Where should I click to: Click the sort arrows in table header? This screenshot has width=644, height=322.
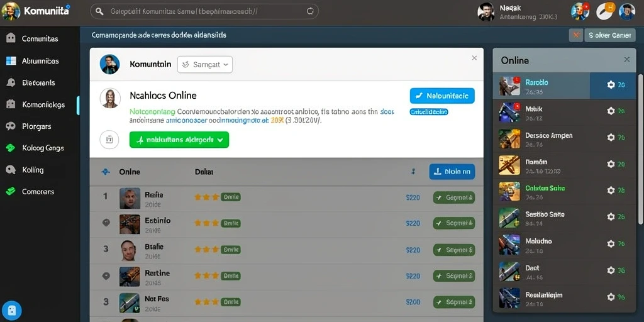[x=414, y=171]
